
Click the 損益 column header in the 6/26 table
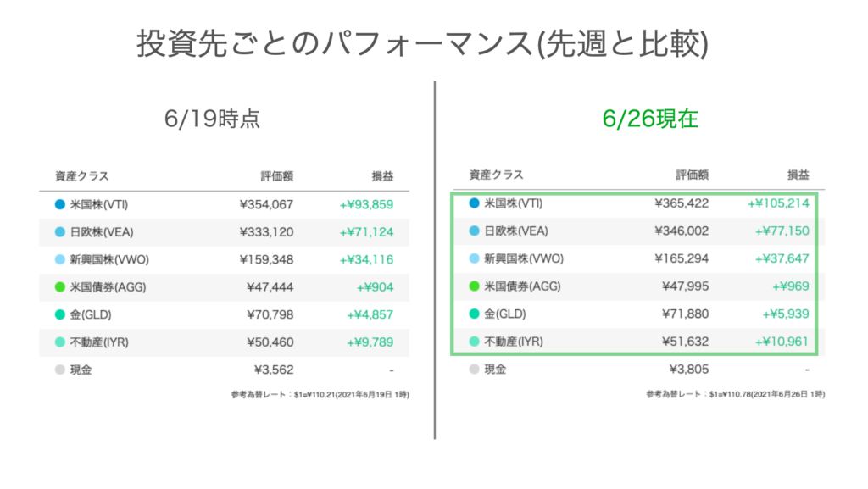(798, 175)
